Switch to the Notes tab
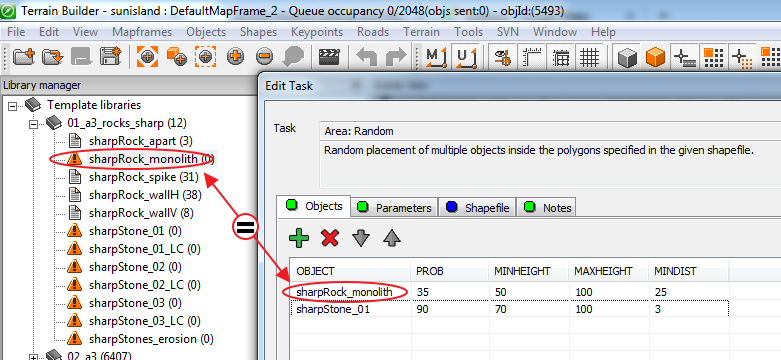 click(546, 208)
